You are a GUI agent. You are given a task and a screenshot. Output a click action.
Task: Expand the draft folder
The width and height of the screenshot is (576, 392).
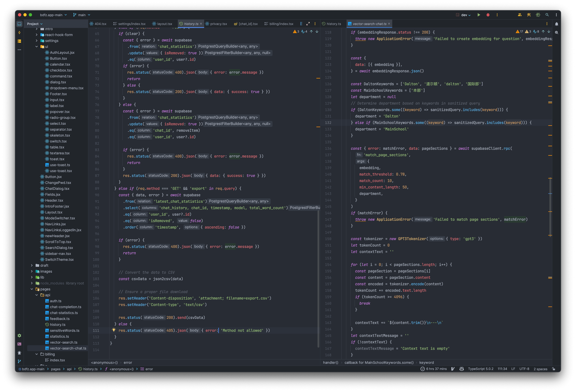[32, 265]
